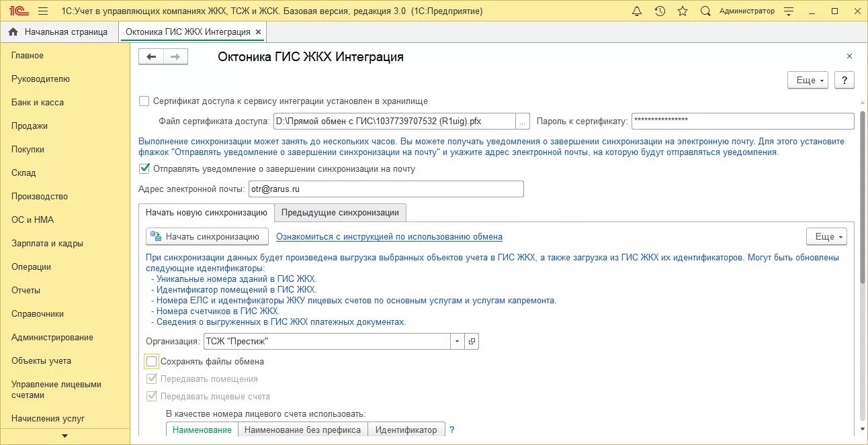Open Руководителю section in sidebar
Viewport: 868px width, 445px height.
(x=40, y=79)
